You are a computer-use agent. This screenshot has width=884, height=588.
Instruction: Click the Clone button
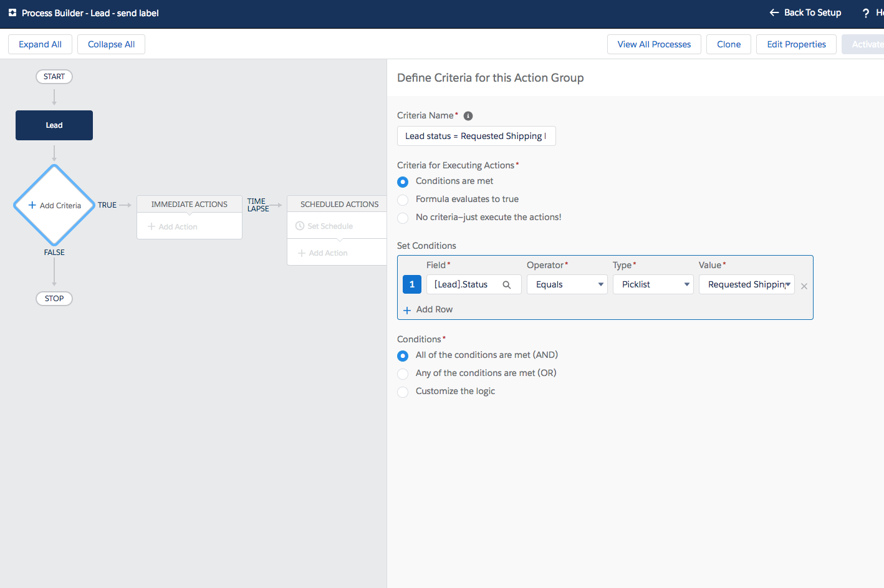click(x=729, y=44)
